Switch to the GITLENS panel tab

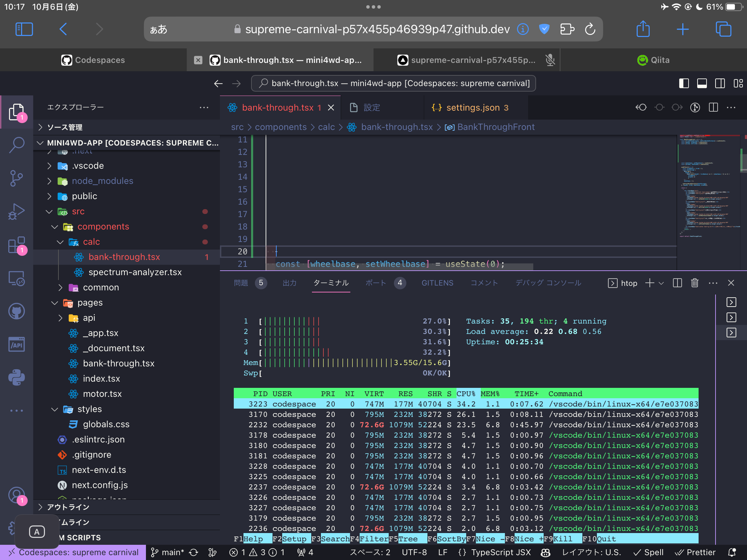[x=437, y=283]
